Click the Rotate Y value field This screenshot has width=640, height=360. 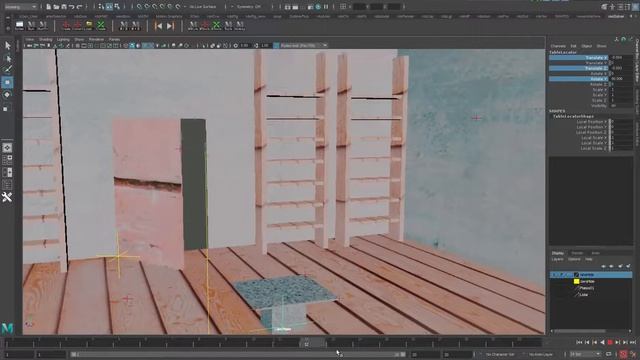(621, 79)
